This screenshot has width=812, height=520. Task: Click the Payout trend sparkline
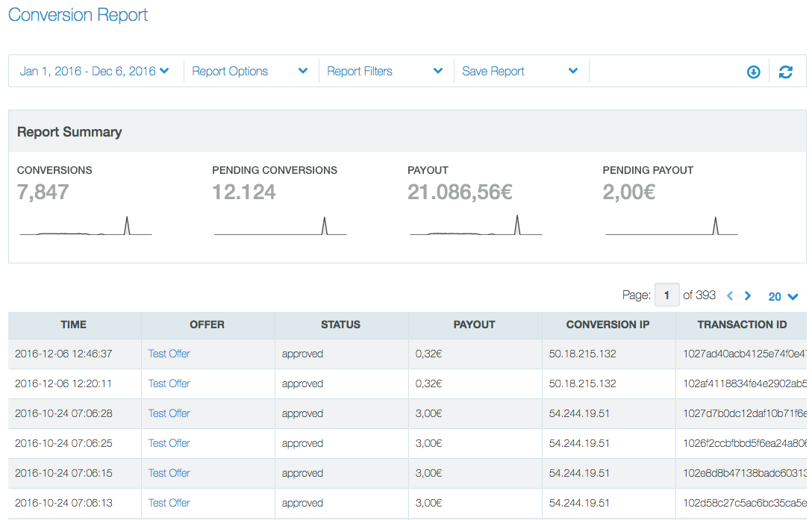(475, 228)
